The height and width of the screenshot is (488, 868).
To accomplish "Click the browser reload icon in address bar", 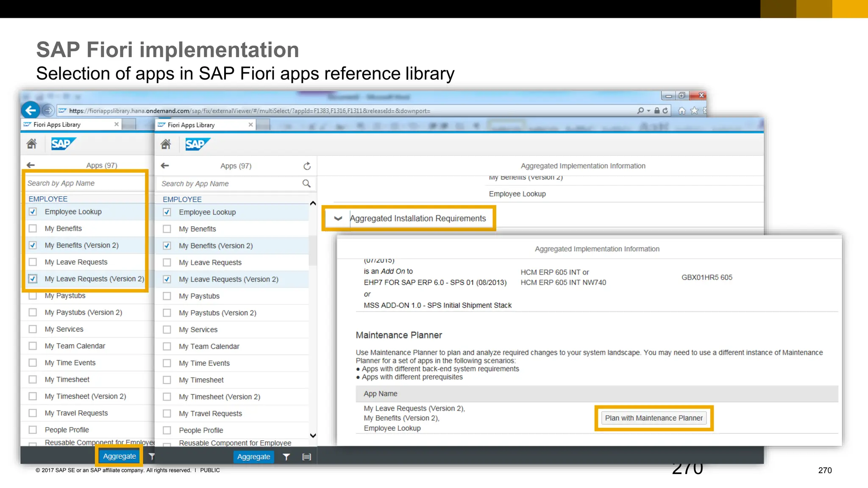I will 665,111.
